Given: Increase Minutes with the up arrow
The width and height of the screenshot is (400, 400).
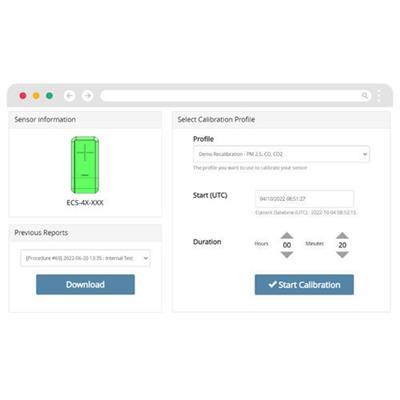Looking at the screenshot, I should [x=342, y=236].
